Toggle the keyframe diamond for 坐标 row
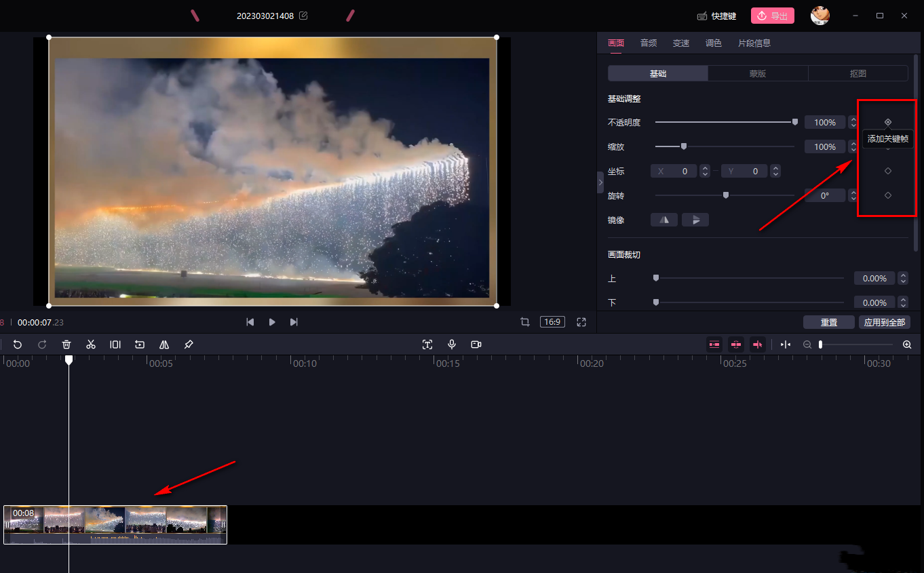The height and width of the screenshot is (573, 924). point(888,171)
